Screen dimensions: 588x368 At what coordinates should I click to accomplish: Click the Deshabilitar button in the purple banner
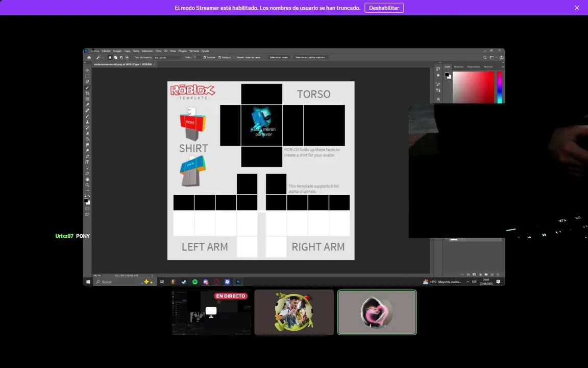tap(384, 8)
